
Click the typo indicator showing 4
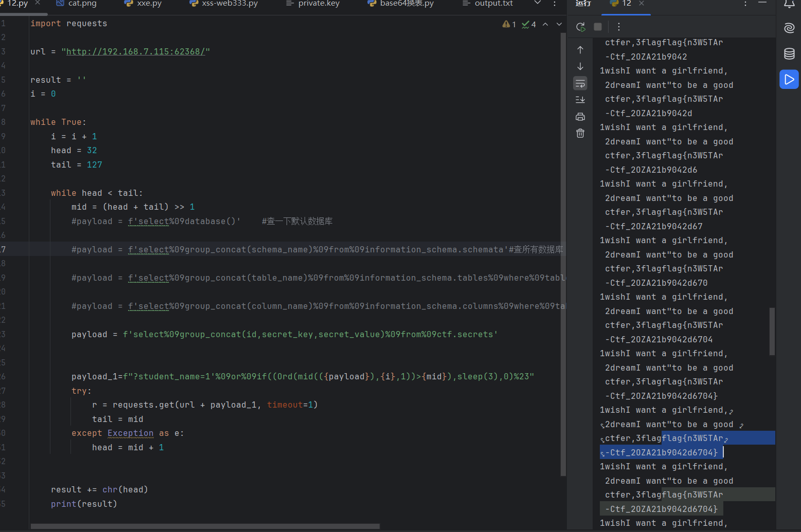click(529, 24)
